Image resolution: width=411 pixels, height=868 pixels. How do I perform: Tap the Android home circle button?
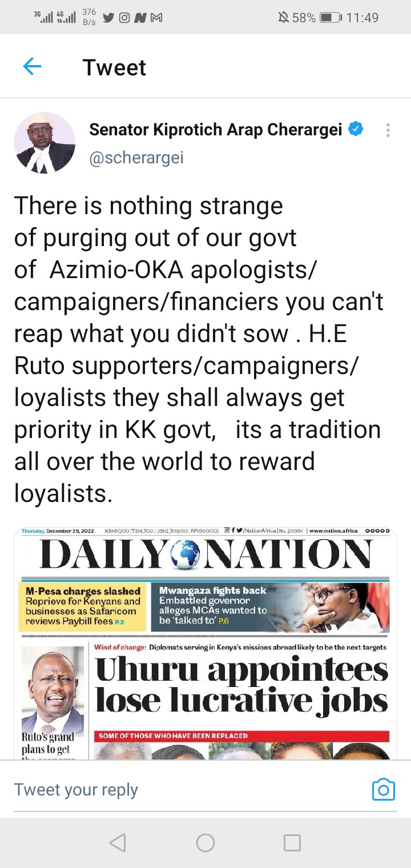[205, 842]
